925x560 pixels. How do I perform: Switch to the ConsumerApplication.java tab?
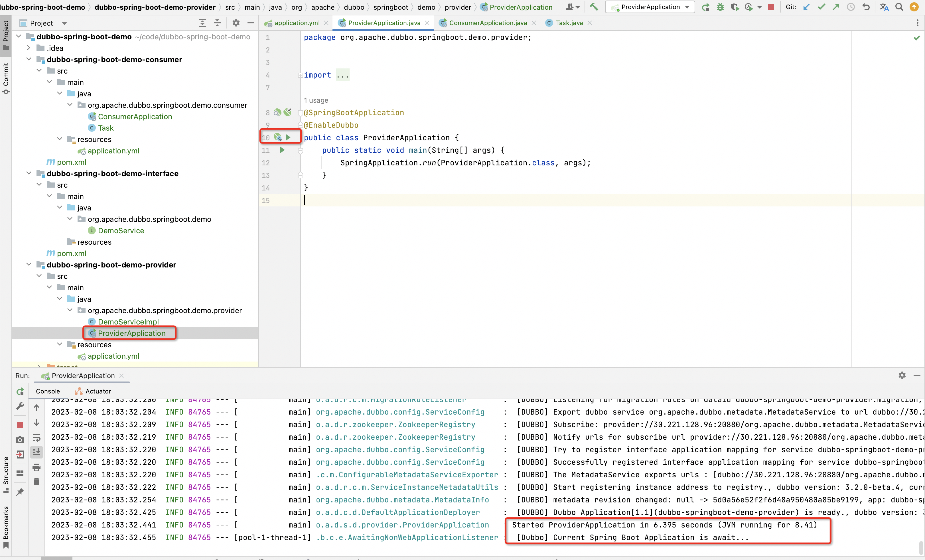[488, 23]
